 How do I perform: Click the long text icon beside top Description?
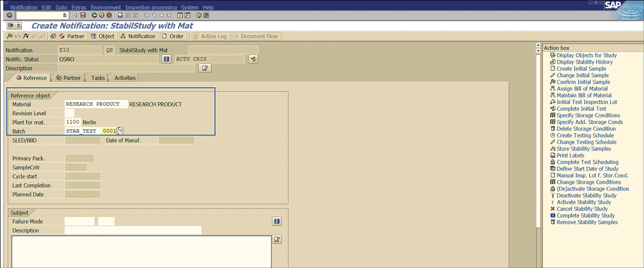[x=204, y=68]
